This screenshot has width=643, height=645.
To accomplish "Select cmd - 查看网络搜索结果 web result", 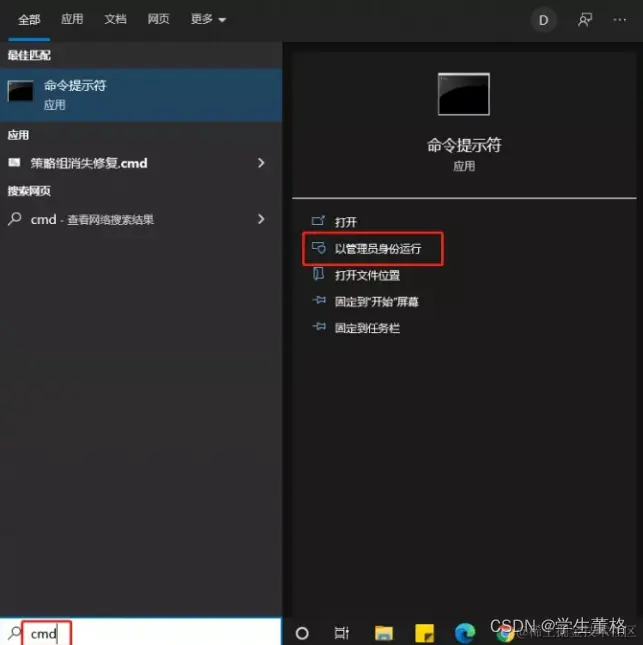I will pos(141,219).
